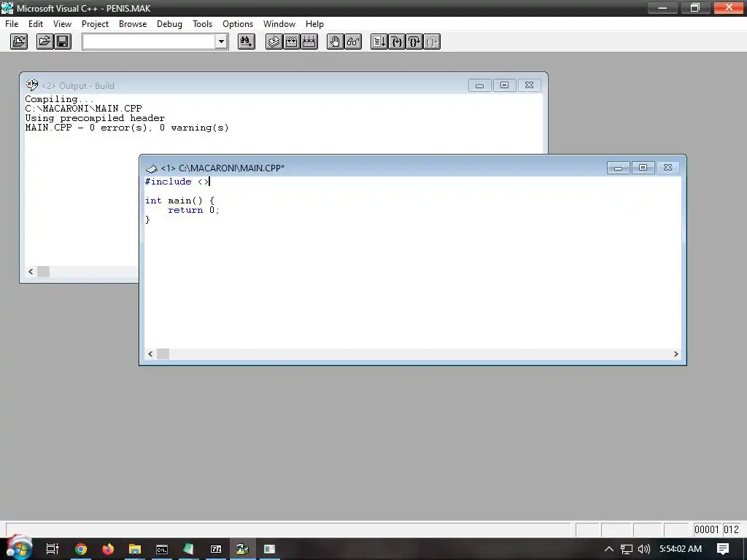
Task: Open the Help menu
Action: coord(314,24)
